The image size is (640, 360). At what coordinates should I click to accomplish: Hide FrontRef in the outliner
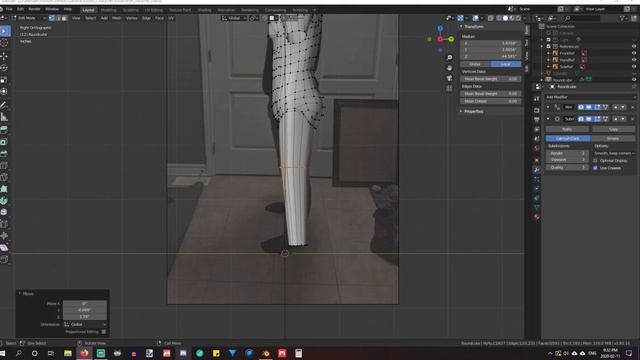(x=634, y=53)
